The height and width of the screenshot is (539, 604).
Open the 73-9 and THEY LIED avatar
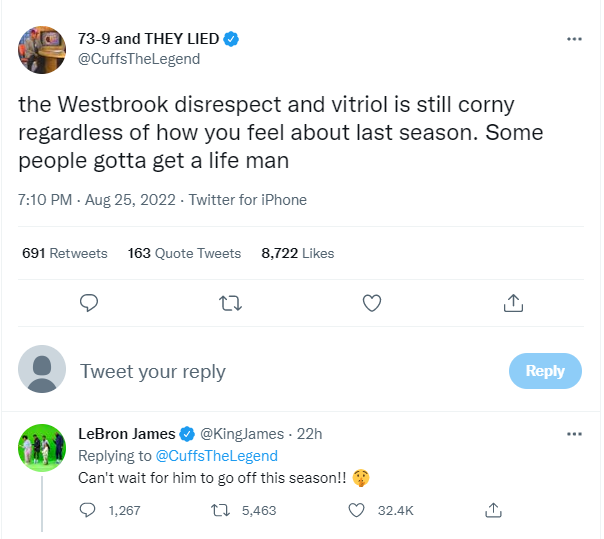(43, 47)
